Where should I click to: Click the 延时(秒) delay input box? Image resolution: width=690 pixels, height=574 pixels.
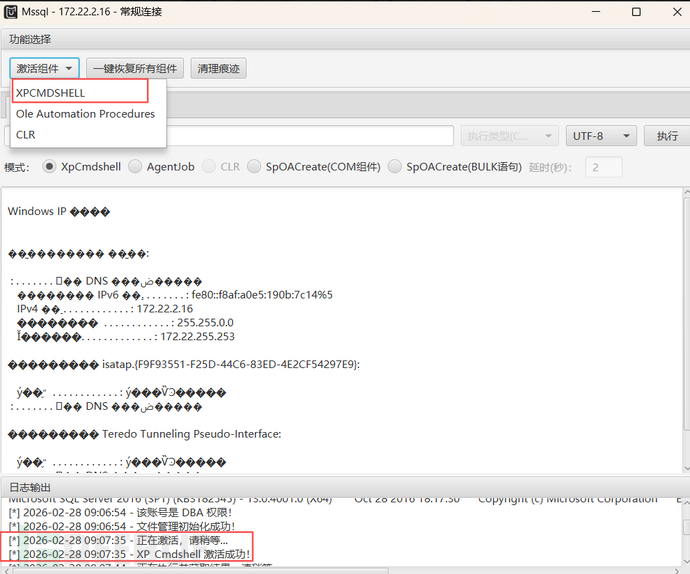(603, 167)
